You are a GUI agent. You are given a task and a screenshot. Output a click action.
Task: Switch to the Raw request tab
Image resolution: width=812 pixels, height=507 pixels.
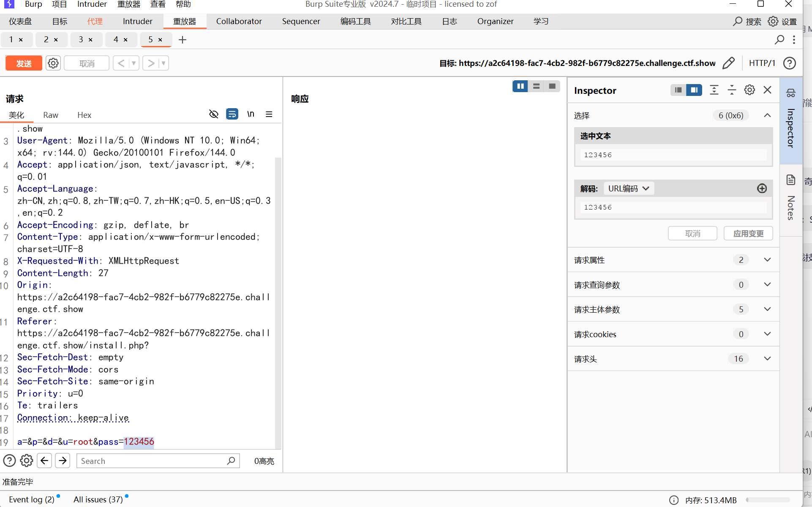pos(51,115)
